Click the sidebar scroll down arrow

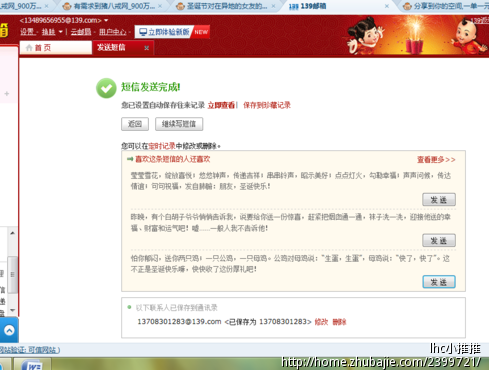pyautogui.click(x=12, y=310)
